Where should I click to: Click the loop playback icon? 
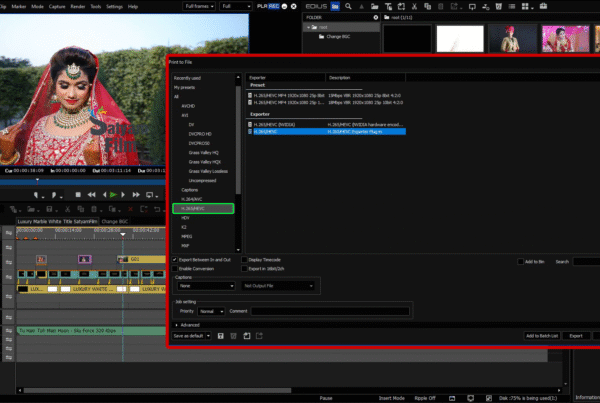point(150,195)
